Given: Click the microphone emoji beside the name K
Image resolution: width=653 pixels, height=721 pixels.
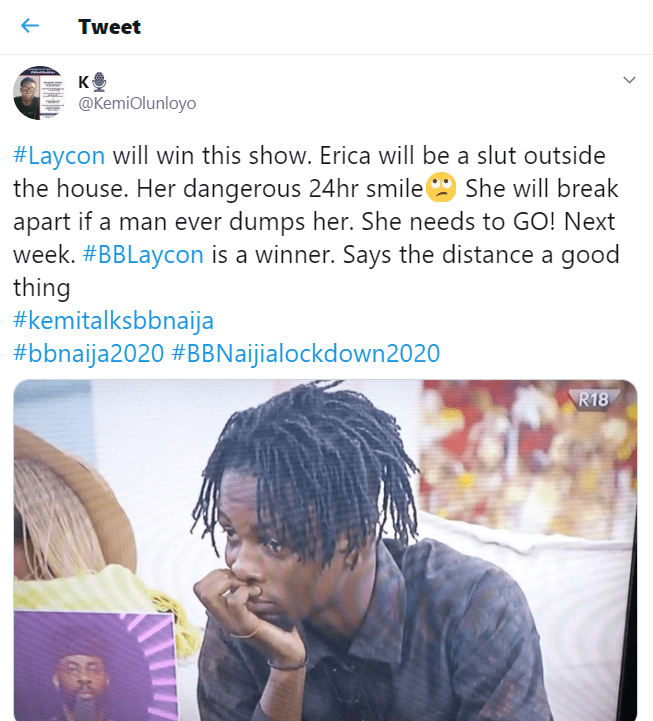Looking at the screenshot, I should pyautogui.click(x=99, y=82).
